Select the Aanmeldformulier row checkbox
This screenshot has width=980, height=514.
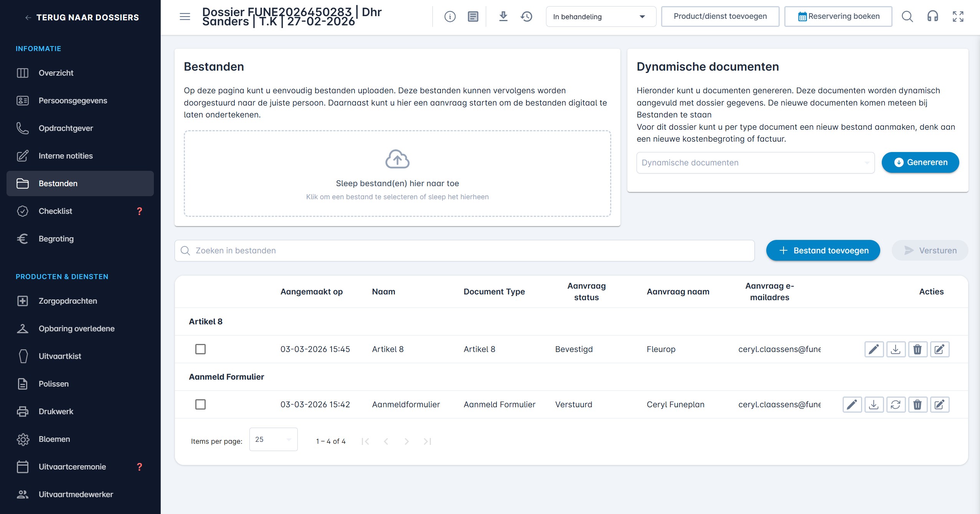pyautogui.click(x=200, y=405)
